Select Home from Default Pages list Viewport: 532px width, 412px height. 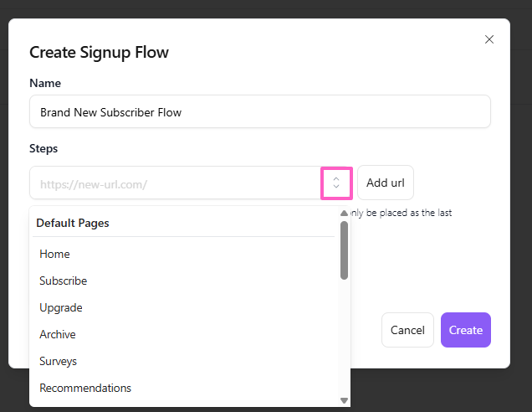point(55,254)
